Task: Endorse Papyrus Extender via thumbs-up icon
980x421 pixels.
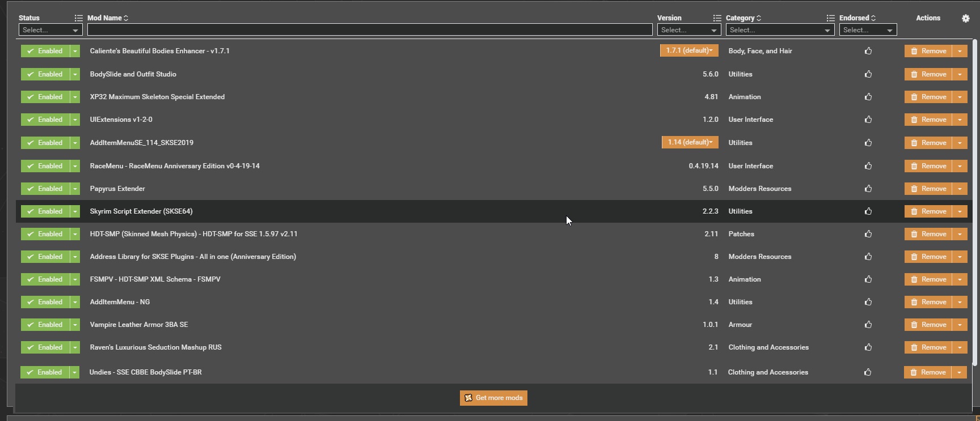Action: pyautogui.click(x=868, y=189)
